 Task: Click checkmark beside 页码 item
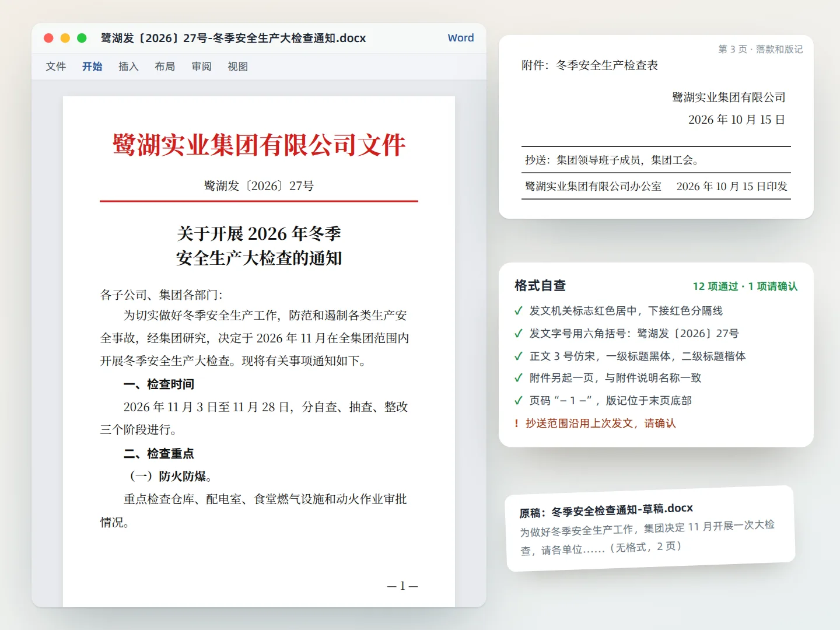518,401
